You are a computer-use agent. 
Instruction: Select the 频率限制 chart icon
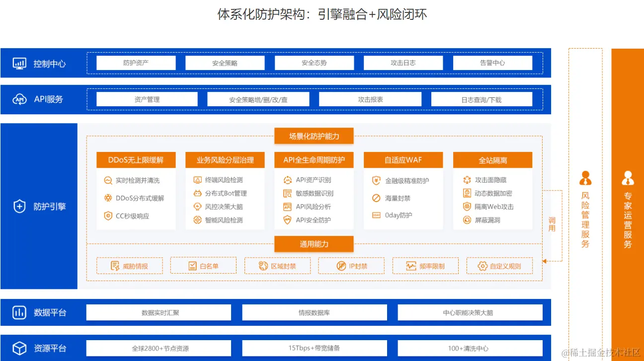(411, 266)
